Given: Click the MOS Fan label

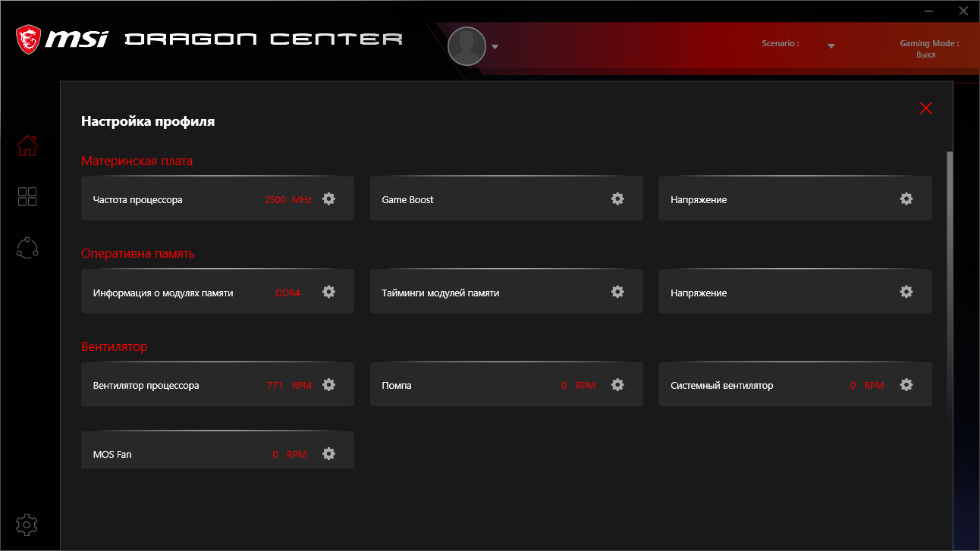Looking at the screenshot, I should 112,455.
